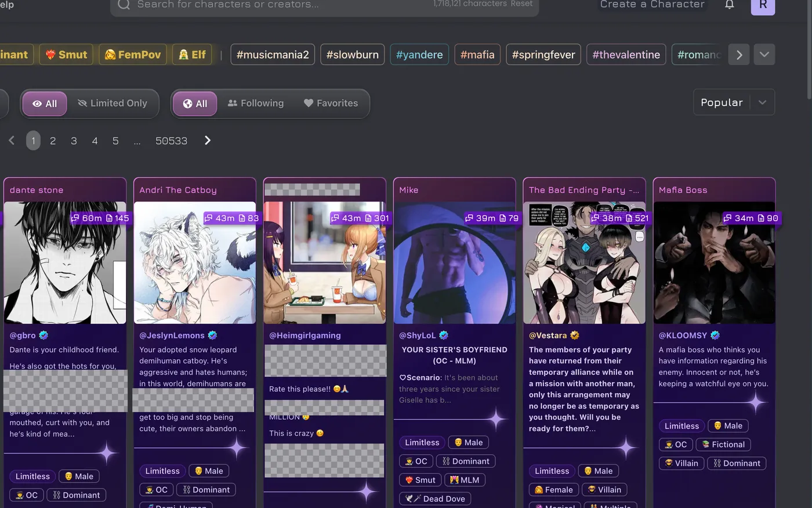
Task: Go to next page arrow
Action: 208,140
